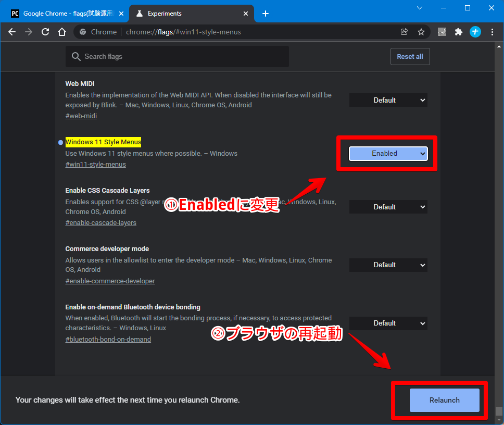The height and width of the screenshot is (425, 504).
Task: Minimize the Chrome window
Action: pos(444,8)
